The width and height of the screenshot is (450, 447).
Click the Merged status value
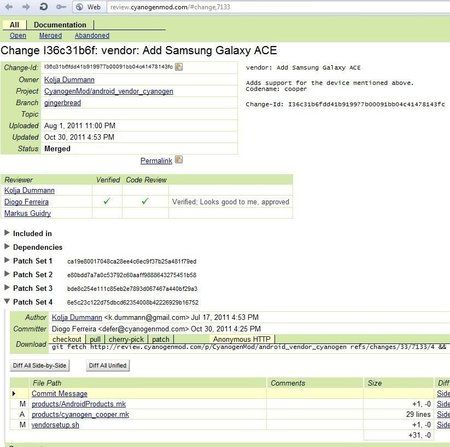[57, 149]
